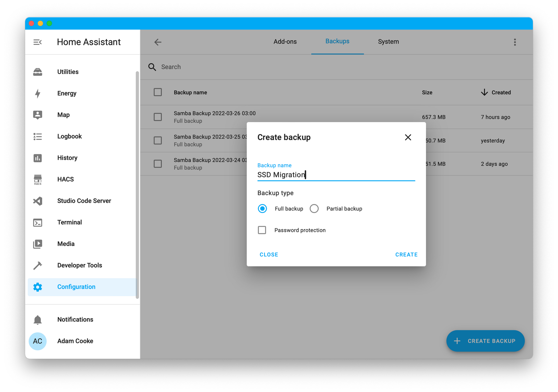This screenshot has width=558, height=392.
Task: Click the 657.3 MB size cell
Action: (434, 117)
